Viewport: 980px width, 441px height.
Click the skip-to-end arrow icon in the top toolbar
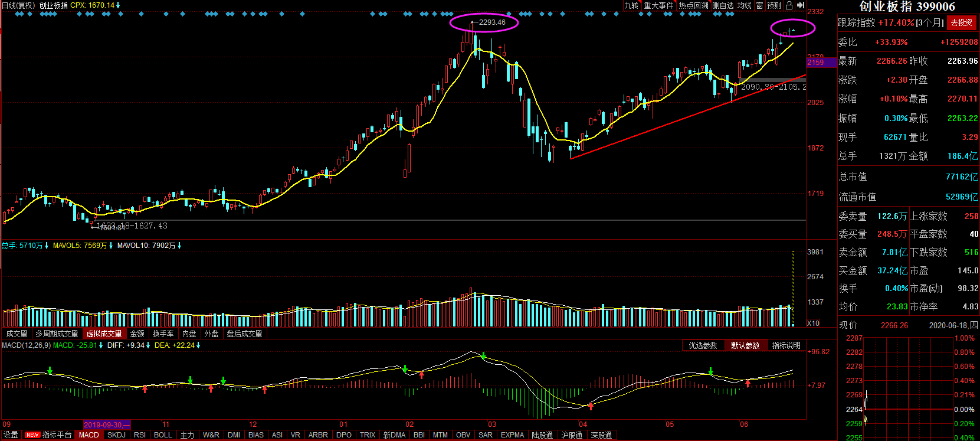(x=801, y=5)
